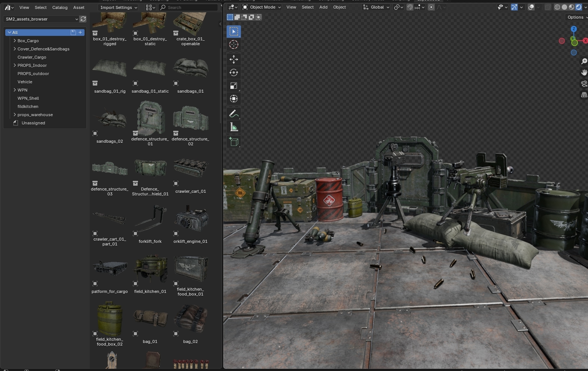Click the pan hand viewport icon
This screenshot has width=588, height=371.
(584, 72)
